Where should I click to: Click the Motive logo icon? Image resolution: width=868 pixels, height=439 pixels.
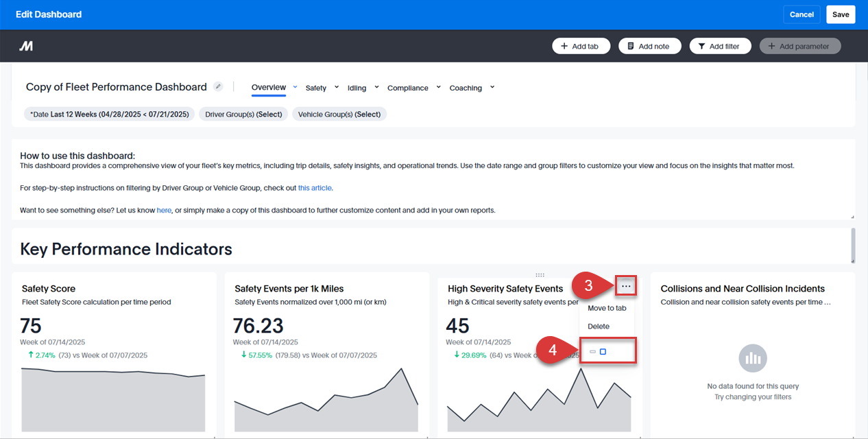[x=26, y=46]
